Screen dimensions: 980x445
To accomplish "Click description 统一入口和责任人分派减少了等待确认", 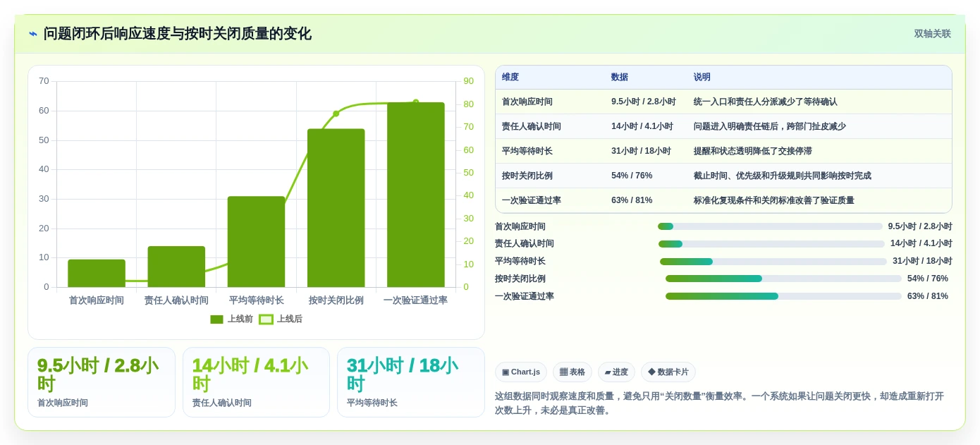I will coord(766,102).
